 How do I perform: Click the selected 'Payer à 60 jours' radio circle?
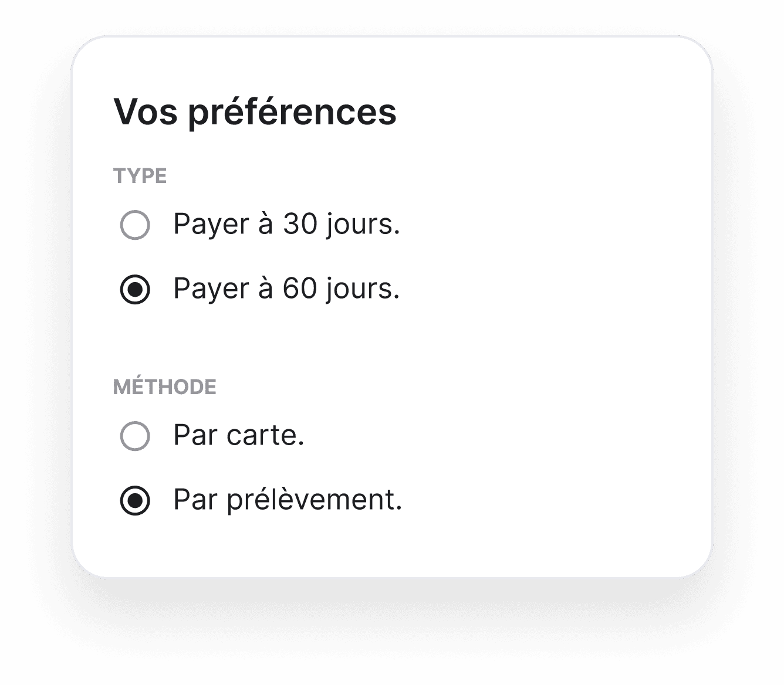(135, 290)
